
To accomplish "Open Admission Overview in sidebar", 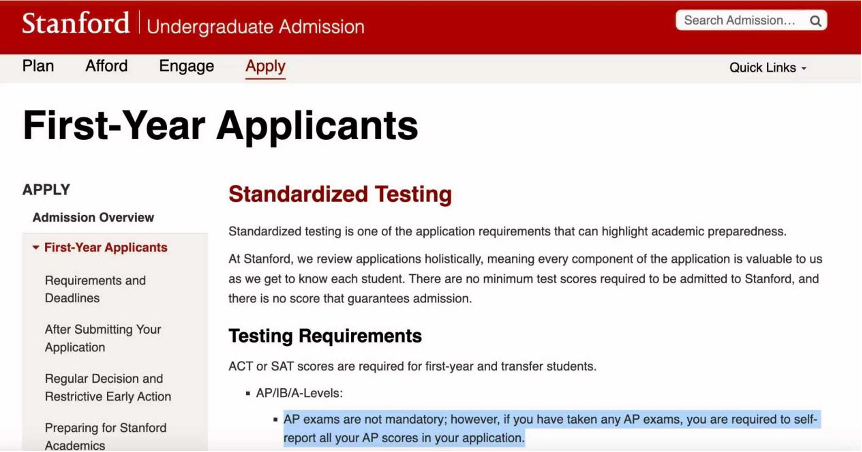I will pos(93,218).
